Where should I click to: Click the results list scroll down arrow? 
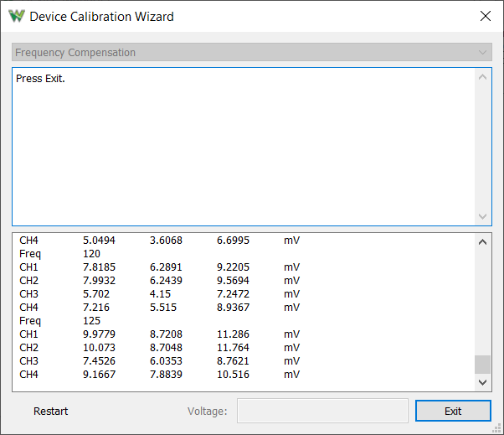tap(482, 382)
